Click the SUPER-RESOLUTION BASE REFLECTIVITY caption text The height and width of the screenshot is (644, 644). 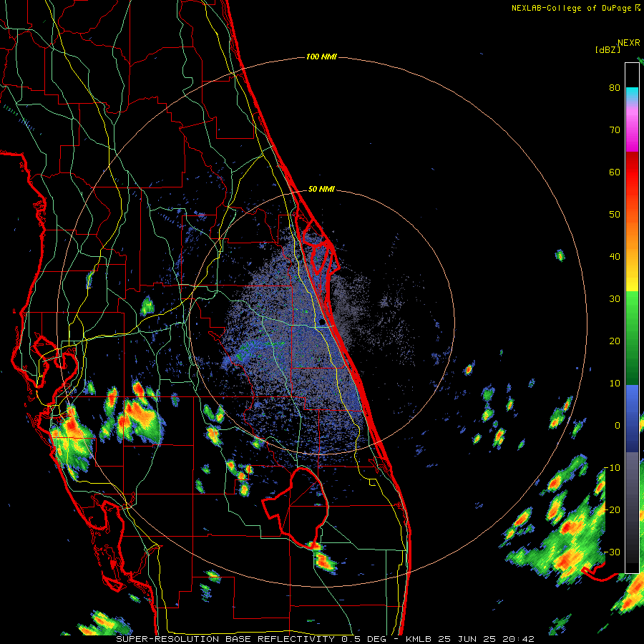click(225, 639)
